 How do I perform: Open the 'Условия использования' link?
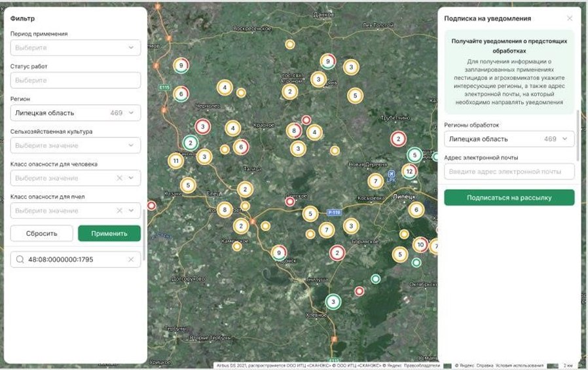(519, 365)
